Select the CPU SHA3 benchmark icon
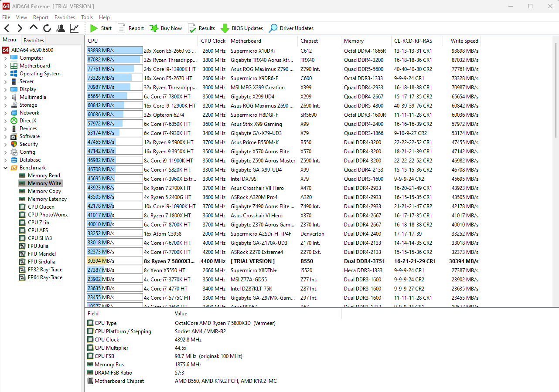 (x=22, y=238)
